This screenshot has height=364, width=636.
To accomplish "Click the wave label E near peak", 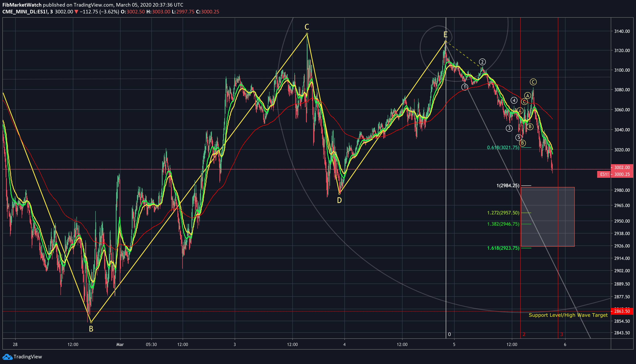I will tap(446, 34).
